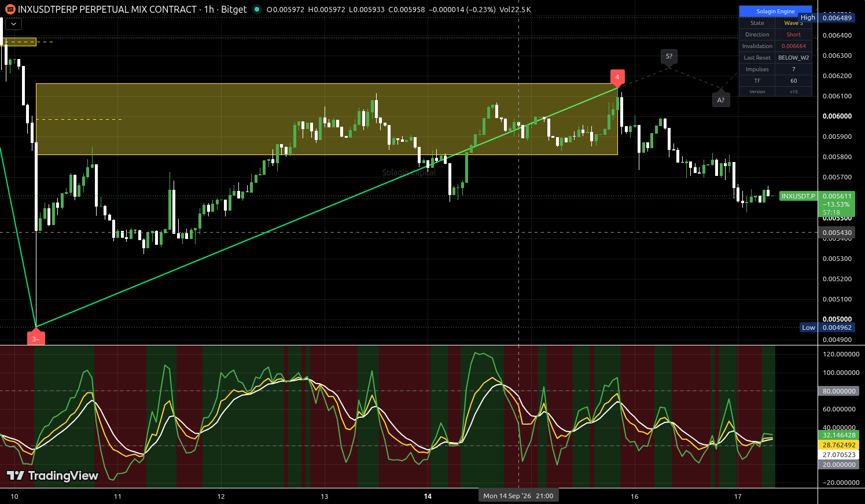Click the Short direction value cell
This screenshot has height=504, width=865.
(793, 35)
